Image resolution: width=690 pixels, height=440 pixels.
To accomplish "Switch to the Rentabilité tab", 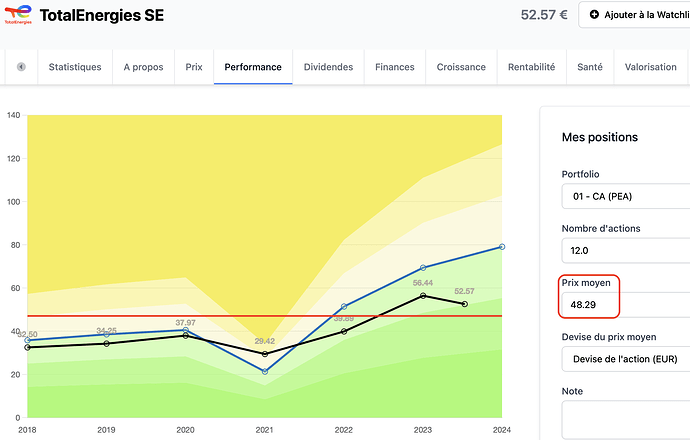I will point(532,67).
